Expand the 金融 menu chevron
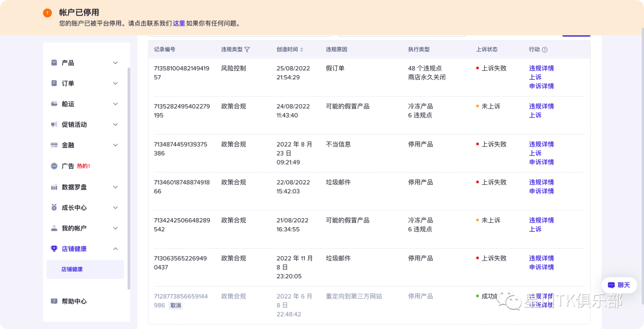 tap(116, 145)
